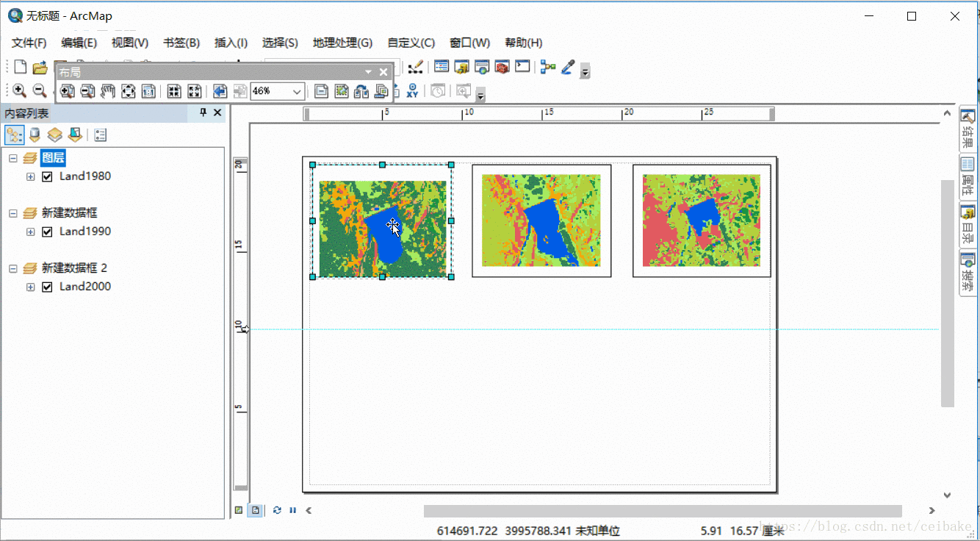980x541 pixels.
Task: Select the layout Zoom Out tool
Action: [87, 91]
